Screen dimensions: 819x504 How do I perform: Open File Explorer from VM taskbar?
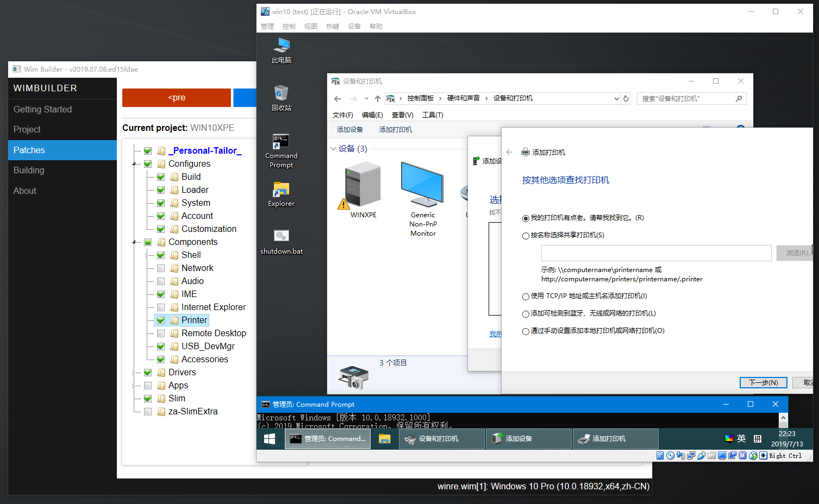(x=385, y=439)
